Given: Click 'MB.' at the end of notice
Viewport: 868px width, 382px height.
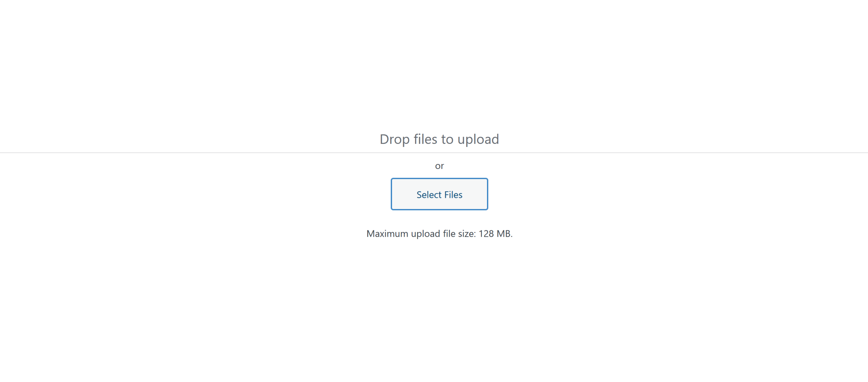Looking at the screenshot, I should point(505,234).
